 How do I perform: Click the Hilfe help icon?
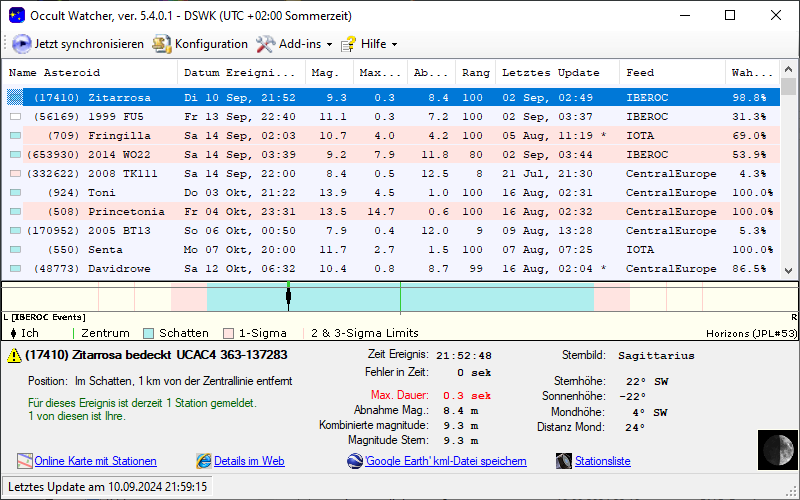tap(348, 44)
